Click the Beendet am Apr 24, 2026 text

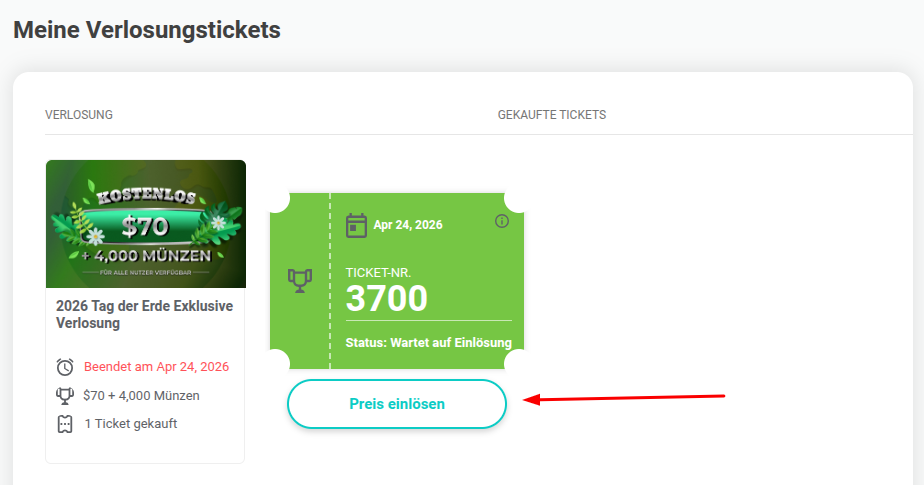tap(156, 367)
